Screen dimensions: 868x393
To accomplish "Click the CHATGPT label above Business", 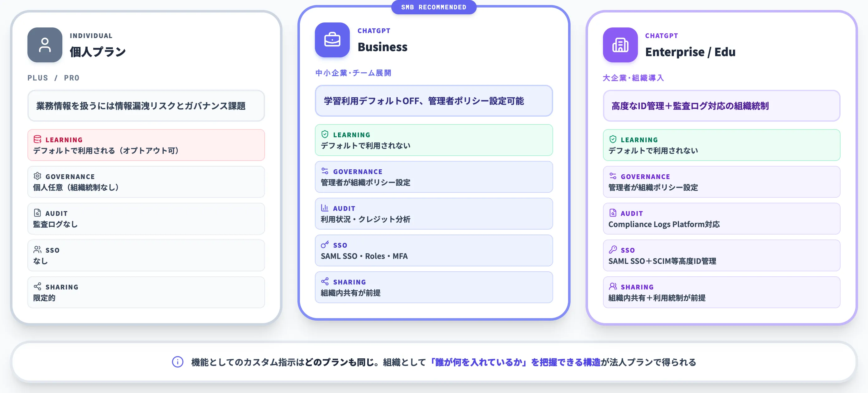I will click(x=374, y=31).
